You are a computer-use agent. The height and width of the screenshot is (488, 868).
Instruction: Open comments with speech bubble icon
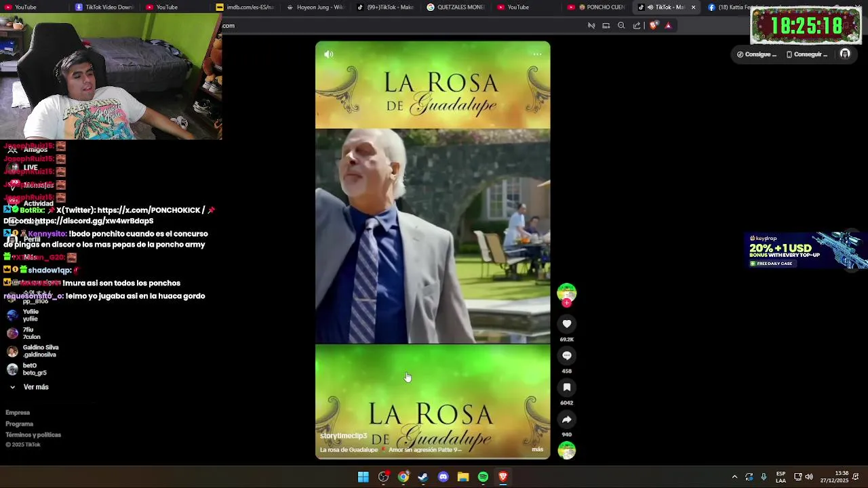[567, 356]
